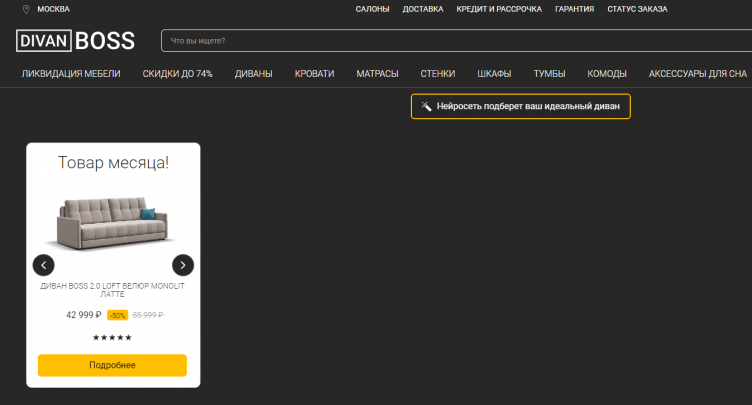Go to next product with right arrow
Image resolution: width=752 pixels, height=405 pixels.
point(182,265)
